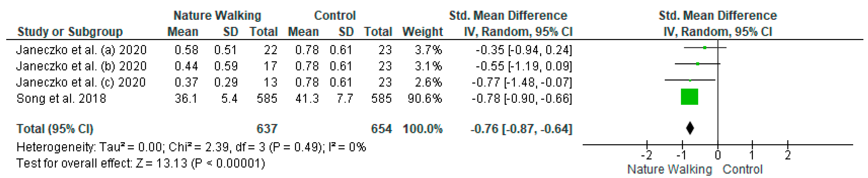This screenshot has width=868, height=178.
Task: Click the Std. Mean Difference forest plot header
Action: (718, 15)
